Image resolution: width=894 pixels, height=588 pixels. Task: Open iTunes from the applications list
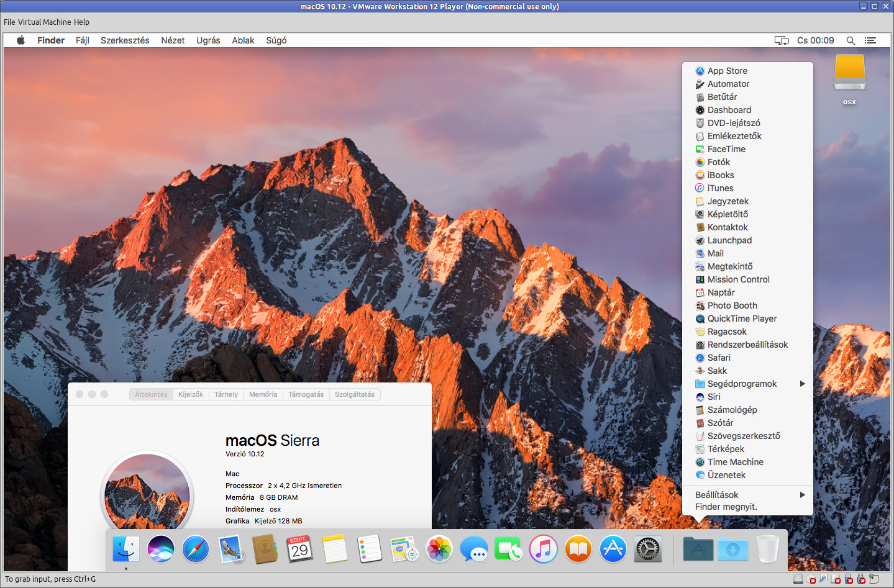[747, 188]
